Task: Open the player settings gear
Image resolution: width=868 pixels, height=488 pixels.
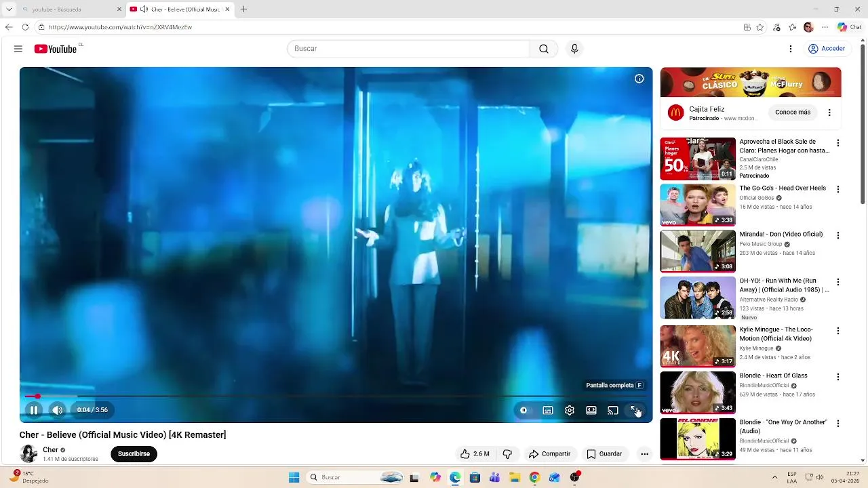Action: (570, 410)
